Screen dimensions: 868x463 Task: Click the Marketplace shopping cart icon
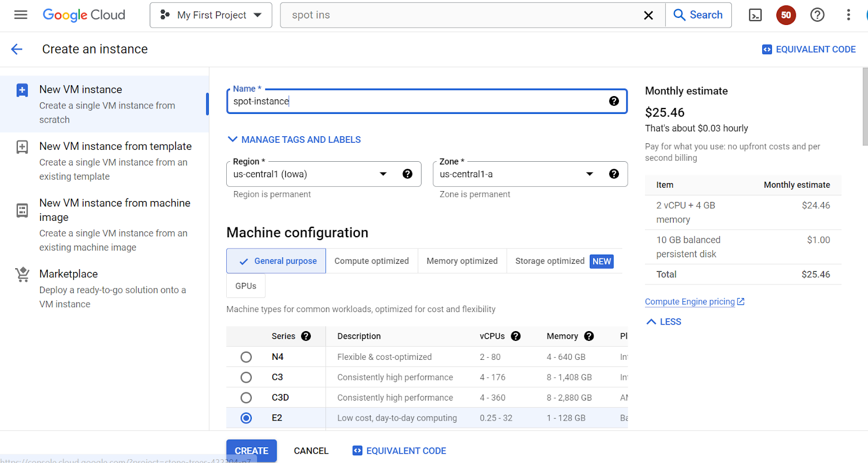click(x=22, y=275)
